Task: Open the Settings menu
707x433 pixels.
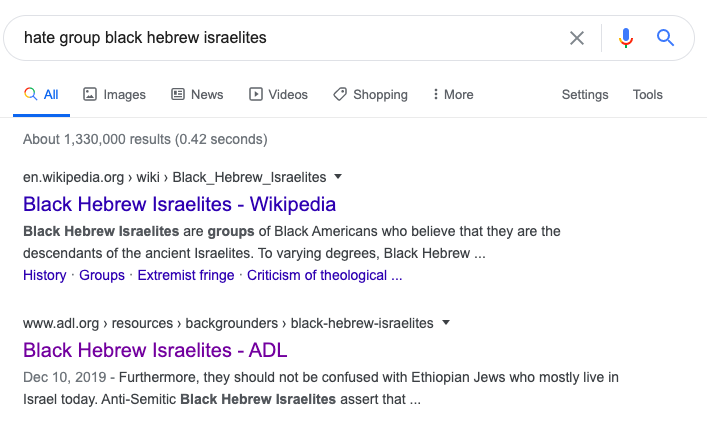Action: [585, 95]
